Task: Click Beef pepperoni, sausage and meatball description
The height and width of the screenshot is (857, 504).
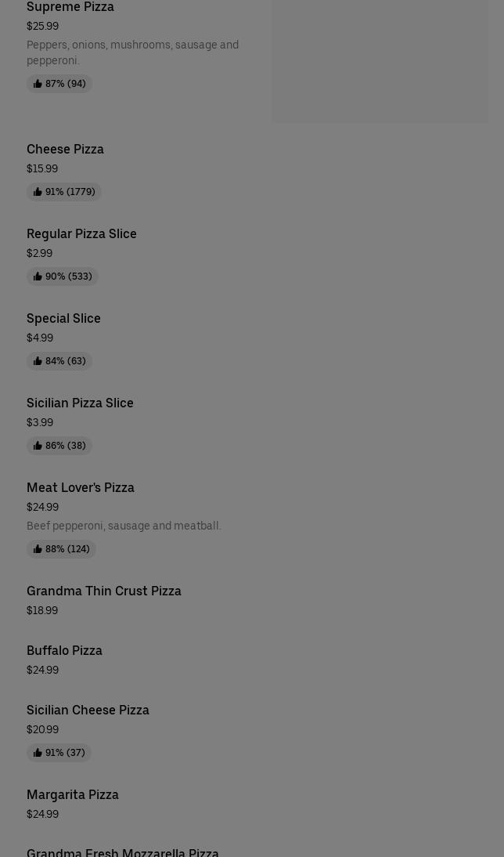Action: point(124,526)
